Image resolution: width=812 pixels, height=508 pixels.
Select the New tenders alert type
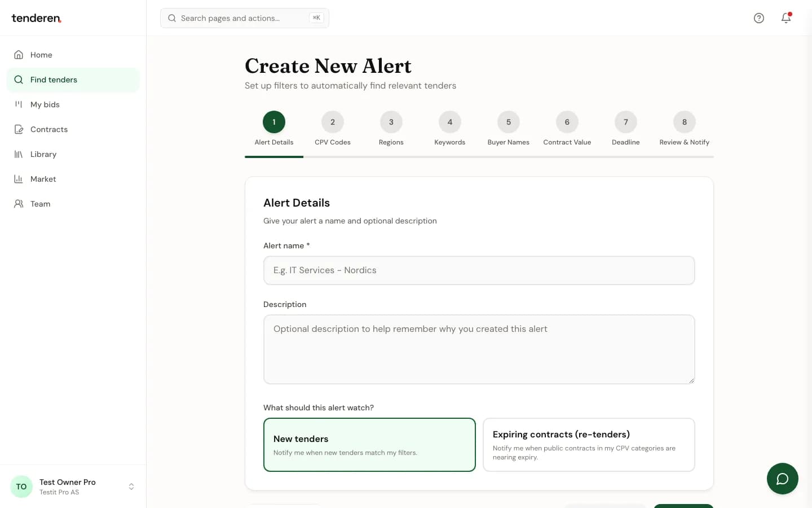click(369, 445)
